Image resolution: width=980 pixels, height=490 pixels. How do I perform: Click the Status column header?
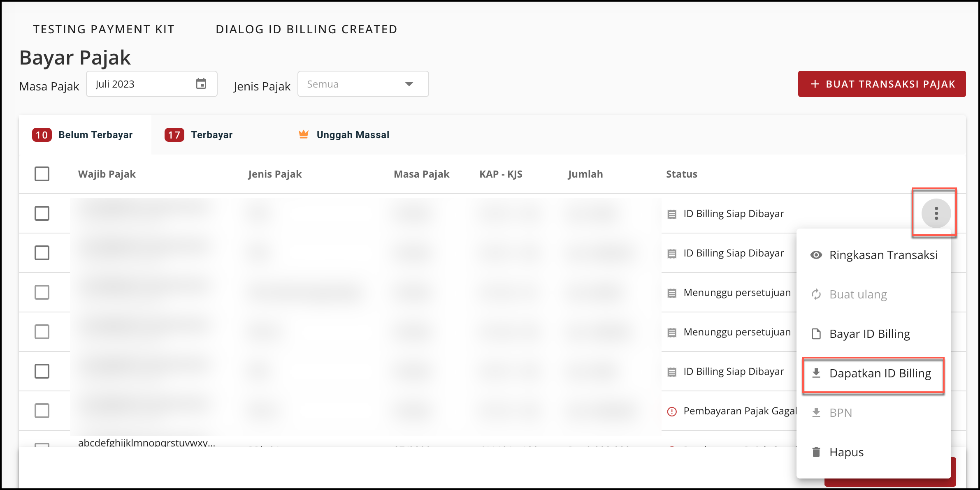[681, 174]
